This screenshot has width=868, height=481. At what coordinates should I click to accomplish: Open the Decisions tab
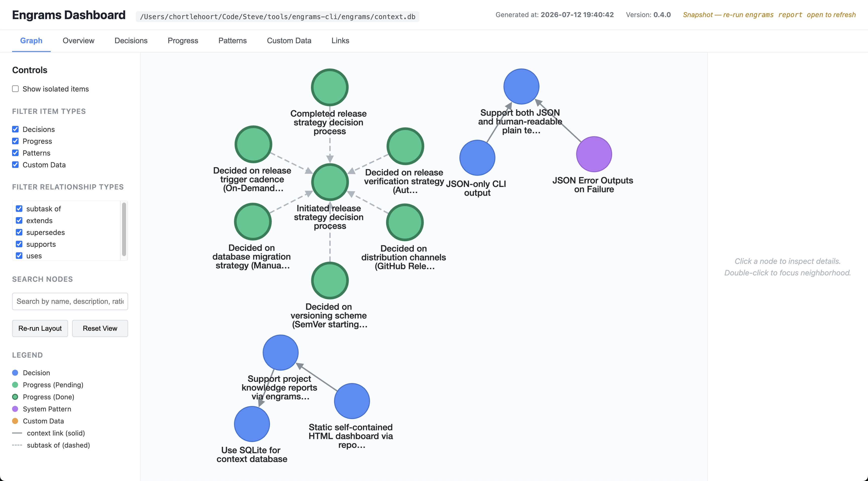(131, 40)
